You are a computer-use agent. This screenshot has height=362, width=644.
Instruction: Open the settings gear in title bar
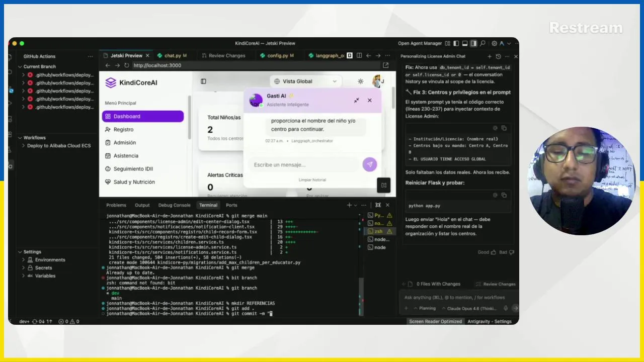pyautogui.click(x=494, y=43)
